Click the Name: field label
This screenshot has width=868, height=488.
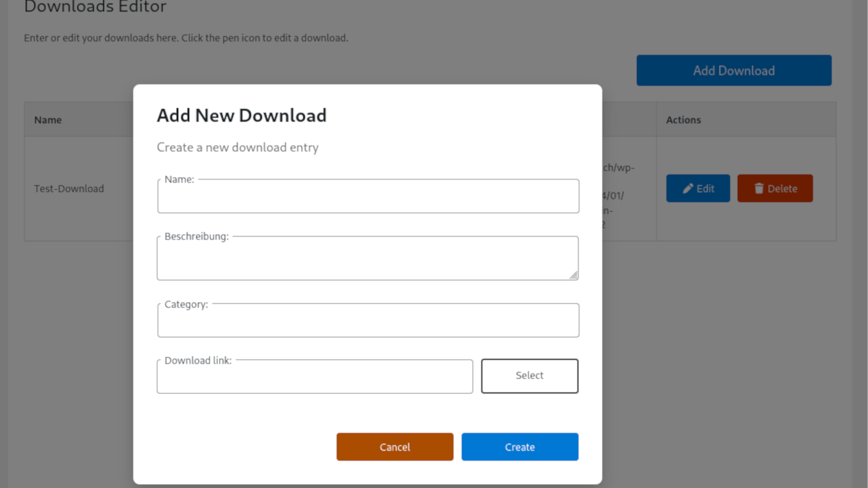[x=179, y=179]
